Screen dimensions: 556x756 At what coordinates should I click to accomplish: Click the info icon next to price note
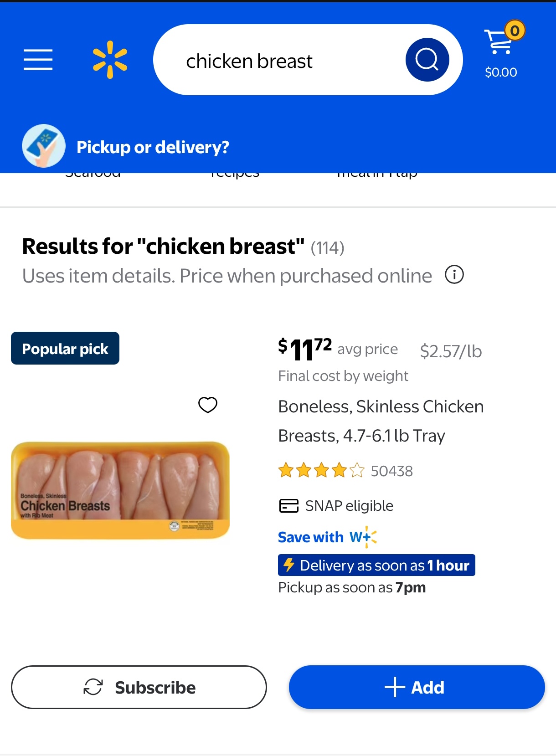coord(454,275)
